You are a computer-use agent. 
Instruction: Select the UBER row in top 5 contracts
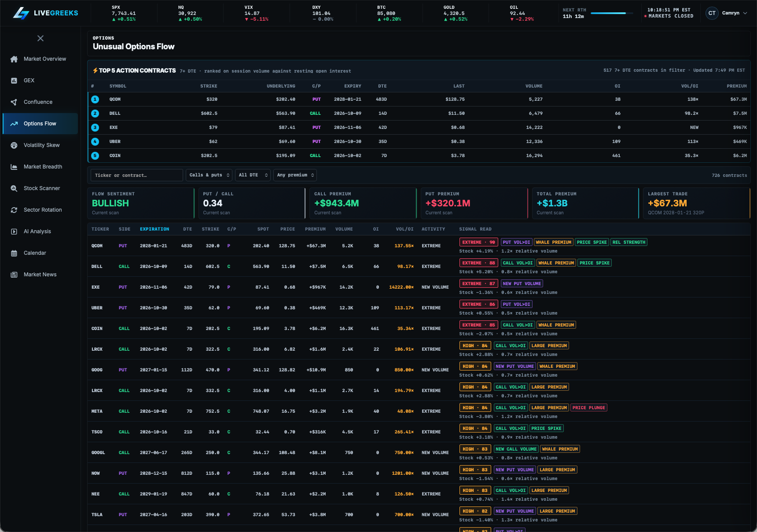point(419,142)
